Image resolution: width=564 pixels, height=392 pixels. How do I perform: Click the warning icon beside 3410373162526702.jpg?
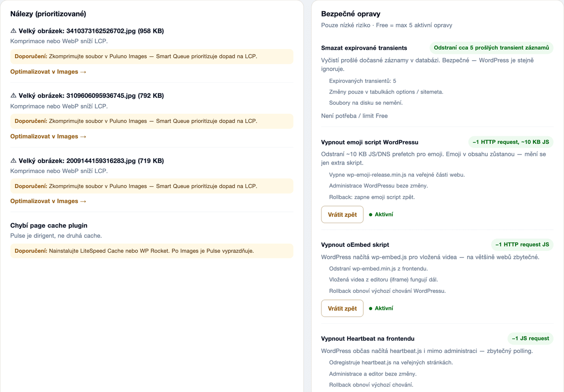coord(14,31)
